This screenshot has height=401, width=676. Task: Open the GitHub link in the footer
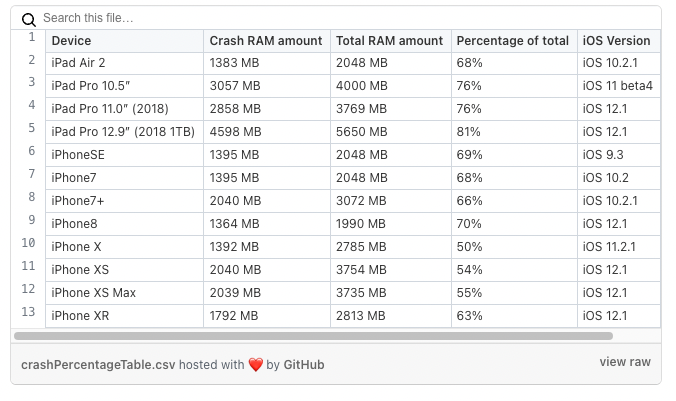pos(304,365)
